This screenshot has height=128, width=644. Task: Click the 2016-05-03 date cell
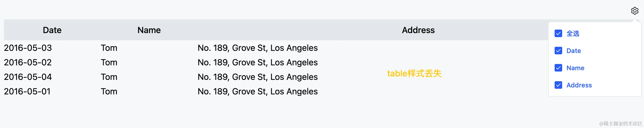(28, 48)
